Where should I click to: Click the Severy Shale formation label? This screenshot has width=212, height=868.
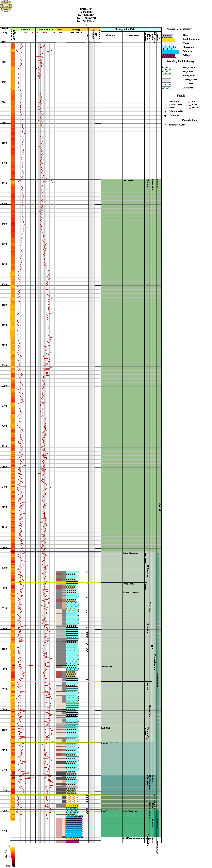(128, 584)
